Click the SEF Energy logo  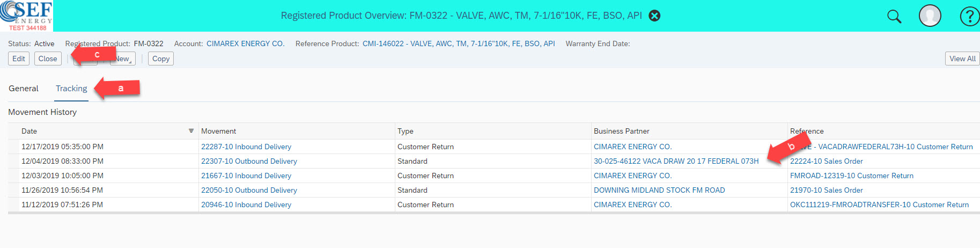pos(26,16)
